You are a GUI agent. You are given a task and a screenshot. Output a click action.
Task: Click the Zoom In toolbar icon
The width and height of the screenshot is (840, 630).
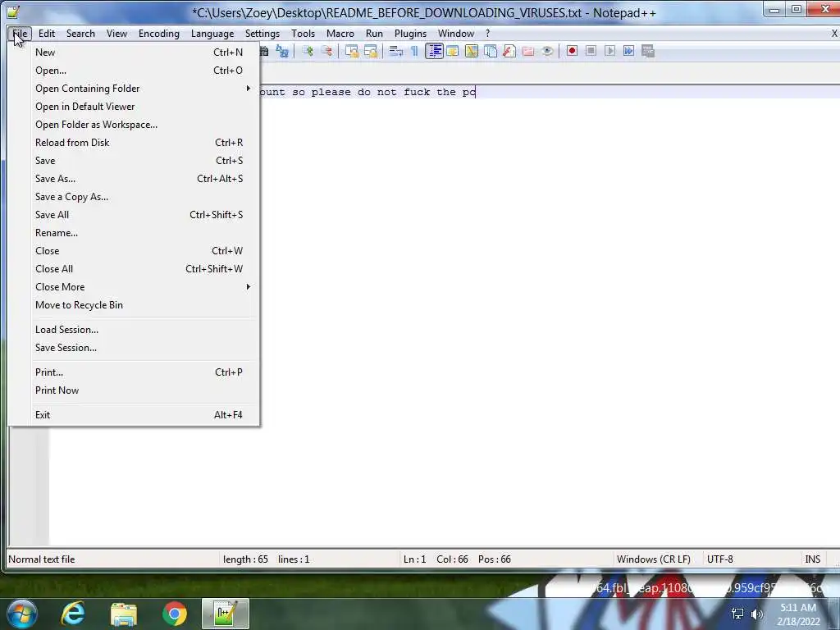click(308, 51)
